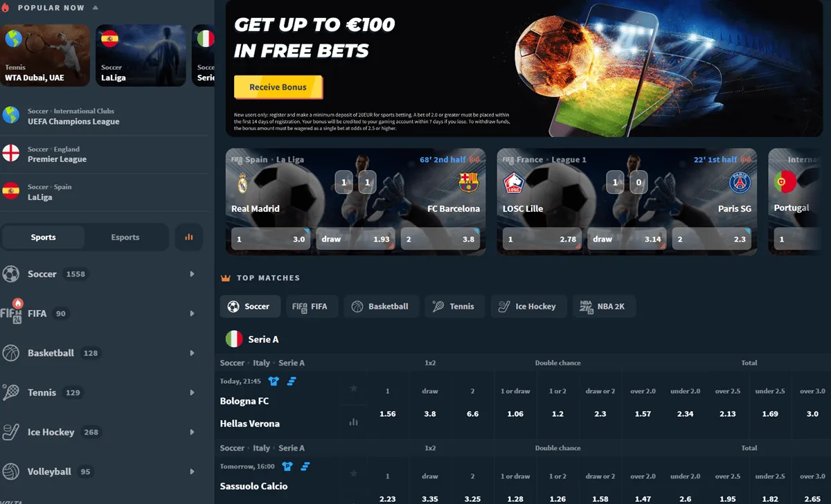Expand the Volleyball category arrow

click(x=192, y=471)
